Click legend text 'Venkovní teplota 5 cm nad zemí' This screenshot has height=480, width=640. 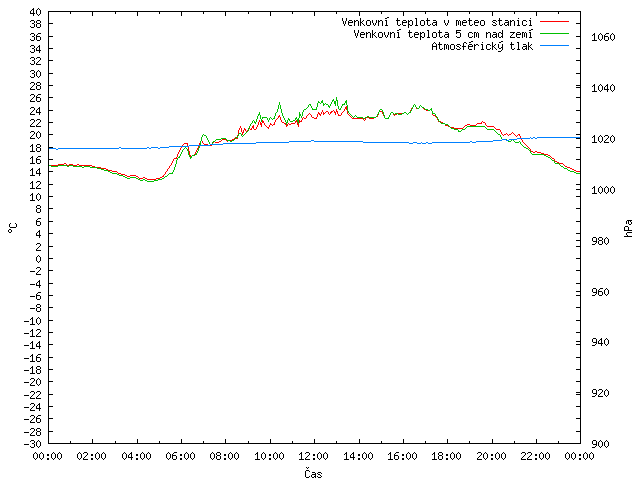443,34
